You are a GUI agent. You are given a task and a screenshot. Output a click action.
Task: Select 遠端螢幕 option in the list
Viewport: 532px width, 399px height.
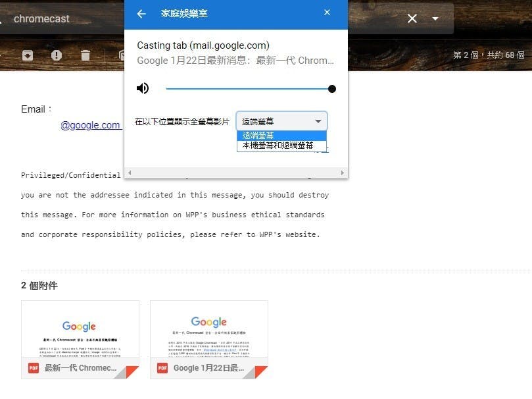click(281, 136)
